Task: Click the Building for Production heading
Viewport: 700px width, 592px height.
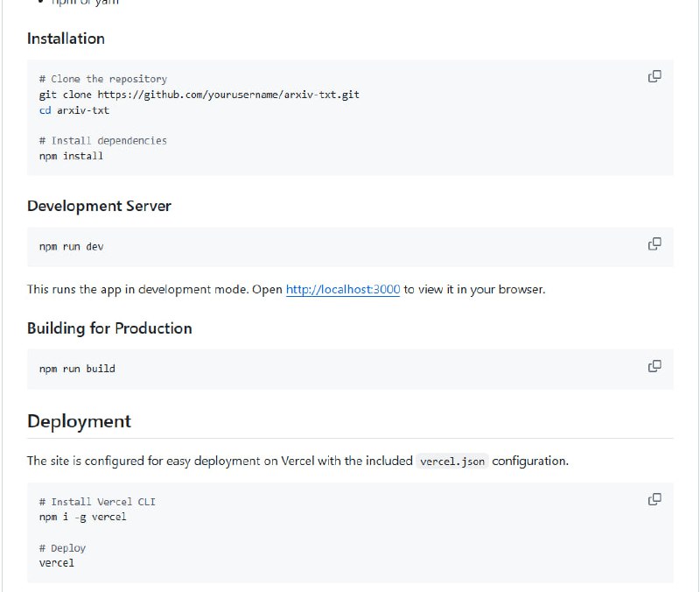Action: point(109,328)
